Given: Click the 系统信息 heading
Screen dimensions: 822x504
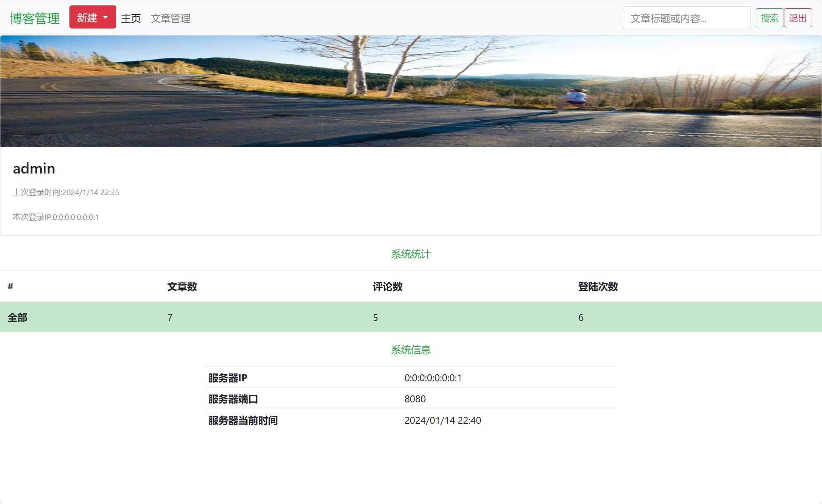Looking at the screenshot, I should 410,349.
